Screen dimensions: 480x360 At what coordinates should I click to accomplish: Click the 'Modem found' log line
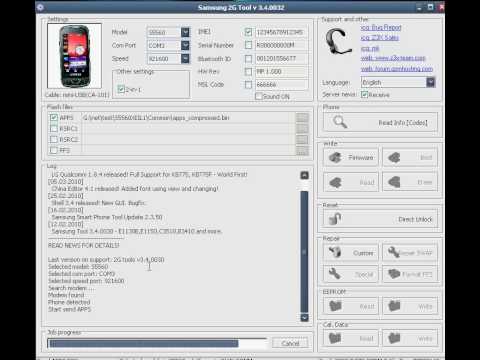[66, 295]
